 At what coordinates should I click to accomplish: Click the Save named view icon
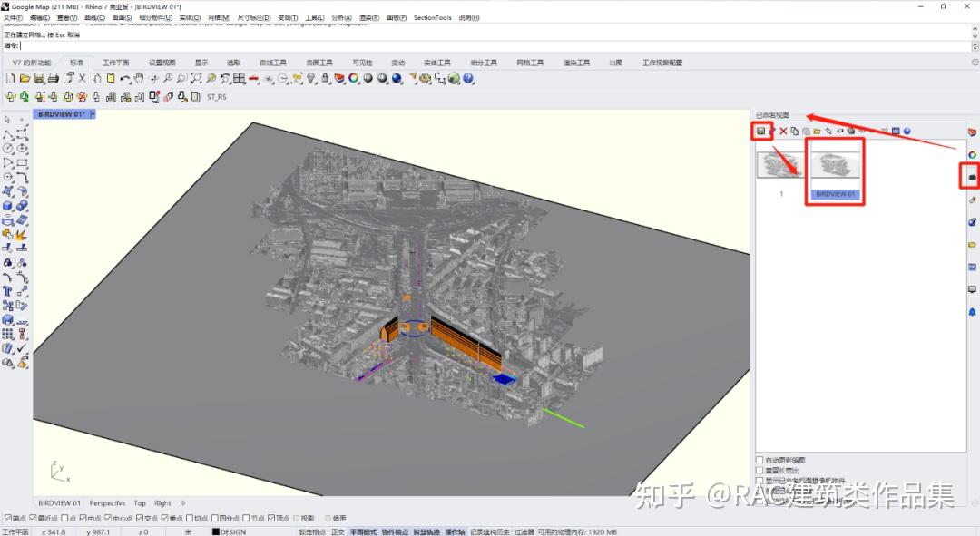(760, 132)
